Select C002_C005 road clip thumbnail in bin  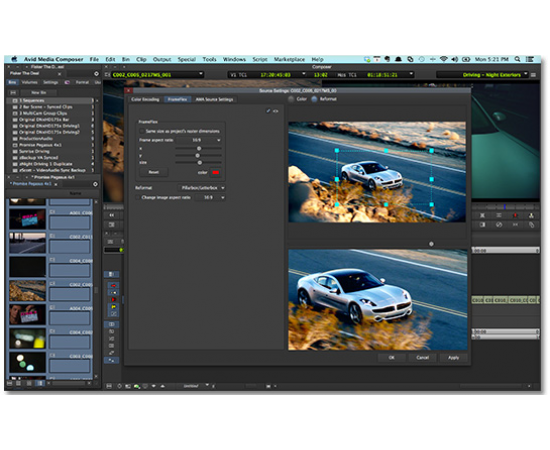pos(27,290)
